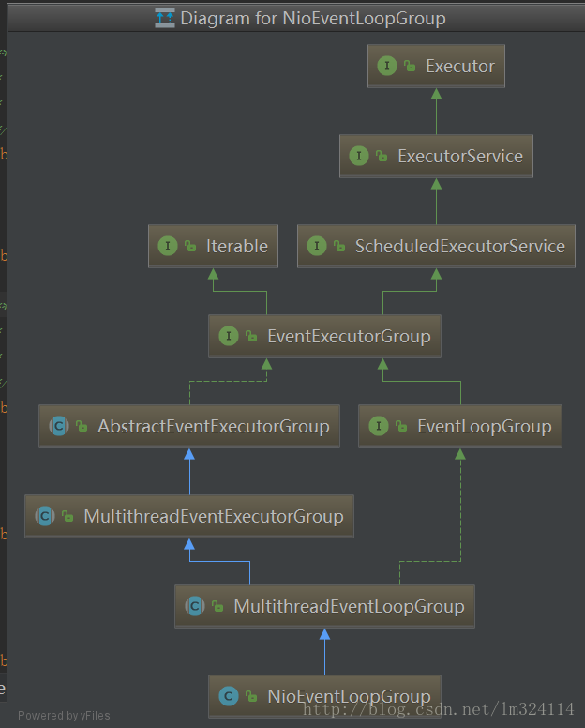Click the diagram icon in the title bar
585x728 pixels.
[165, 18]
